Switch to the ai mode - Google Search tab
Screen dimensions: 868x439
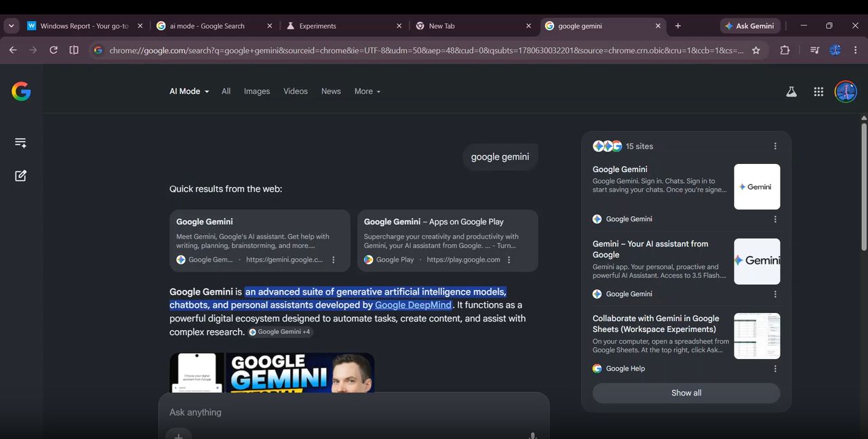pos(214,26)
